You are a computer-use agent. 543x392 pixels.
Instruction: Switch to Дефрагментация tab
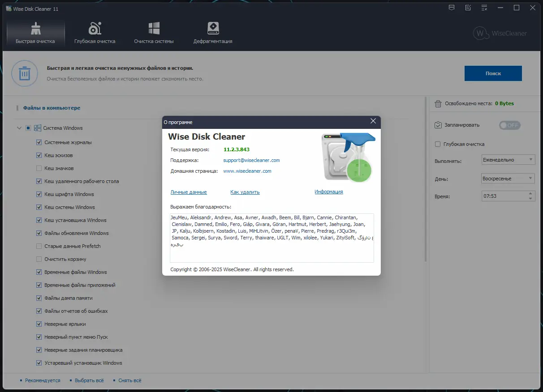[x=213, y=33]
